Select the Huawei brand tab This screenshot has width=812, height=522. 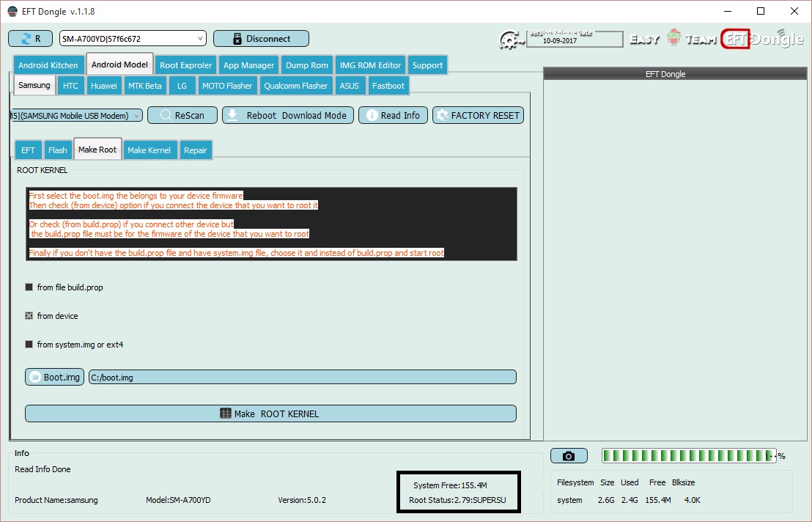(103, 86)
